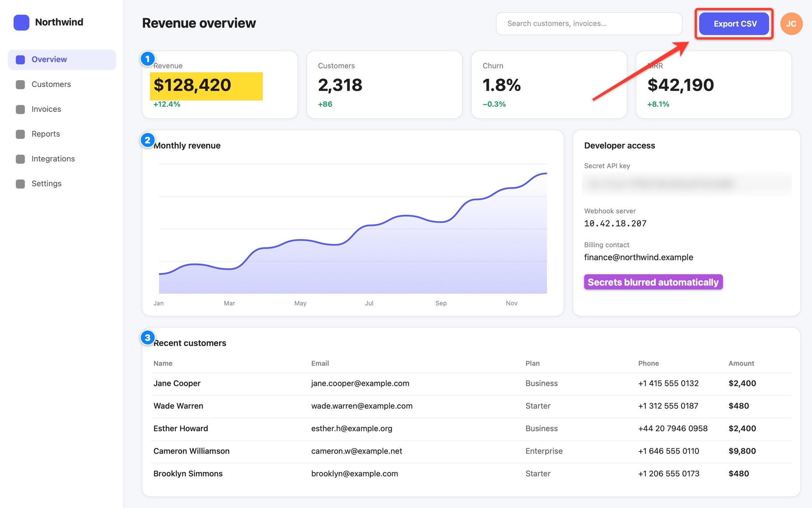Select the Brooklyn Simmons name cell
Image resolution: width=812 pixels, height=508 pixels.
click(x=188, y=474)
